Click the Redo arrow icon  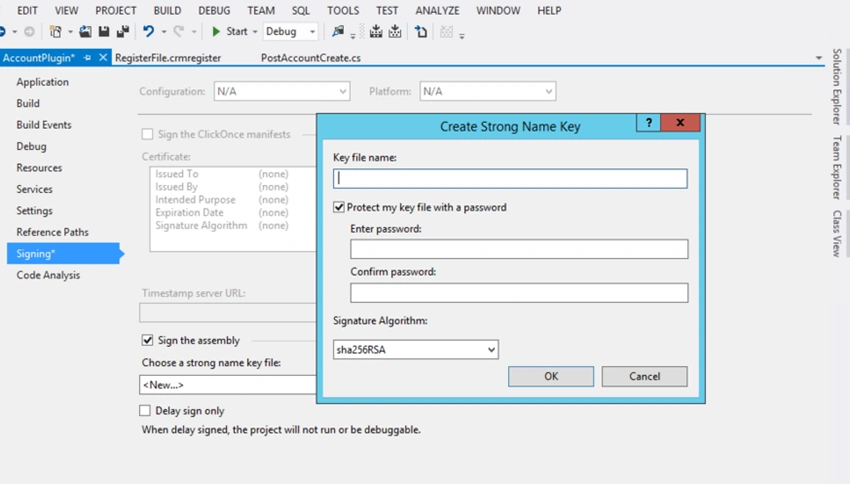[x=178, y=31]
